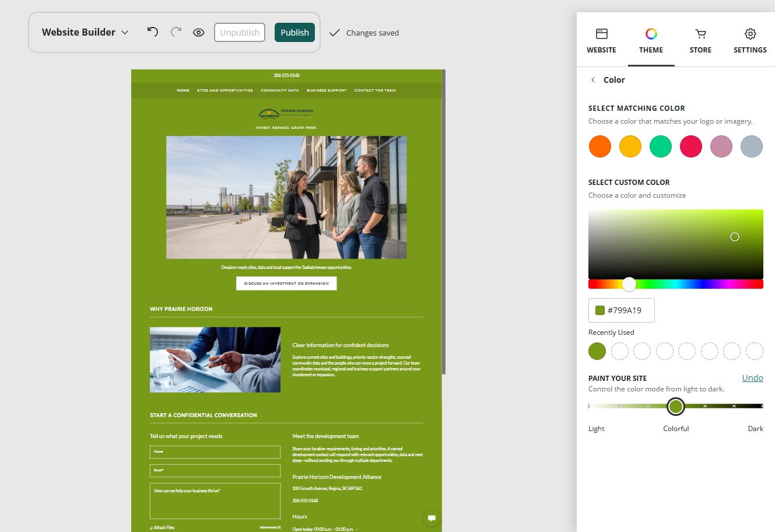
Task: Switch to the WEBSITE tab
Action: (601, 41)
